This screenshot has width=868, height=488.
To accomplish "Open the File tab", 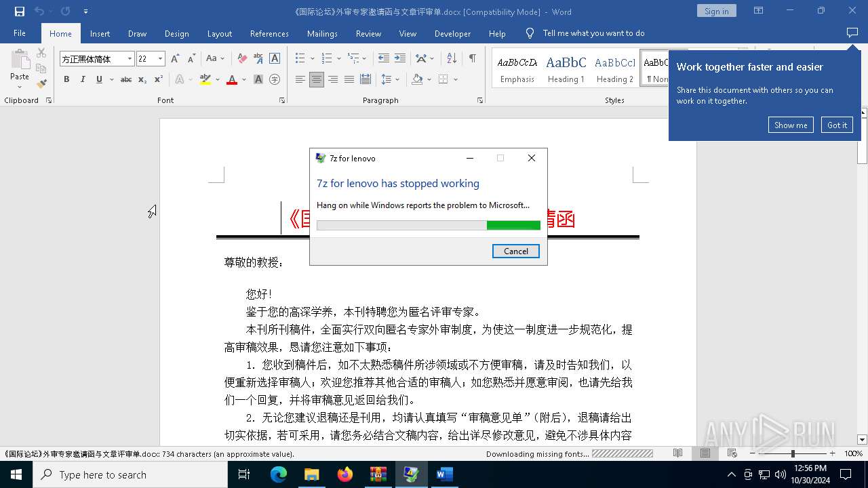I will pos(20,33).
